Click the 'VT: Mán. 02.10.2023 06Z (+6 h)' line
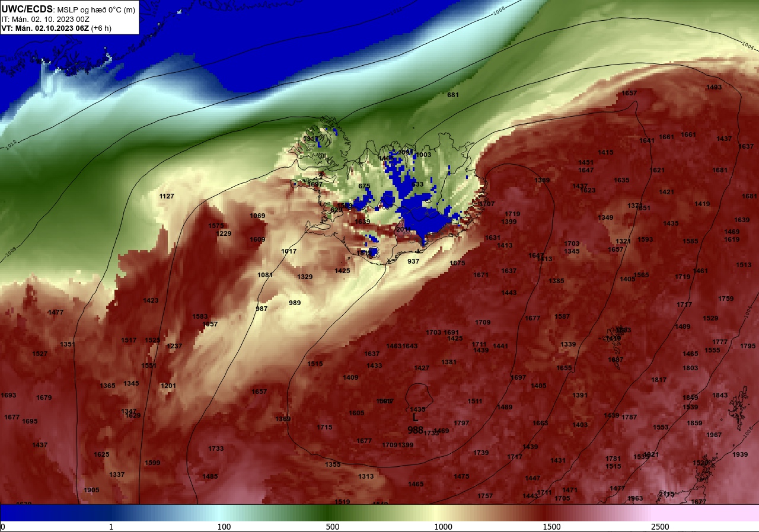The image size is (759, 532). pos(56,28)
